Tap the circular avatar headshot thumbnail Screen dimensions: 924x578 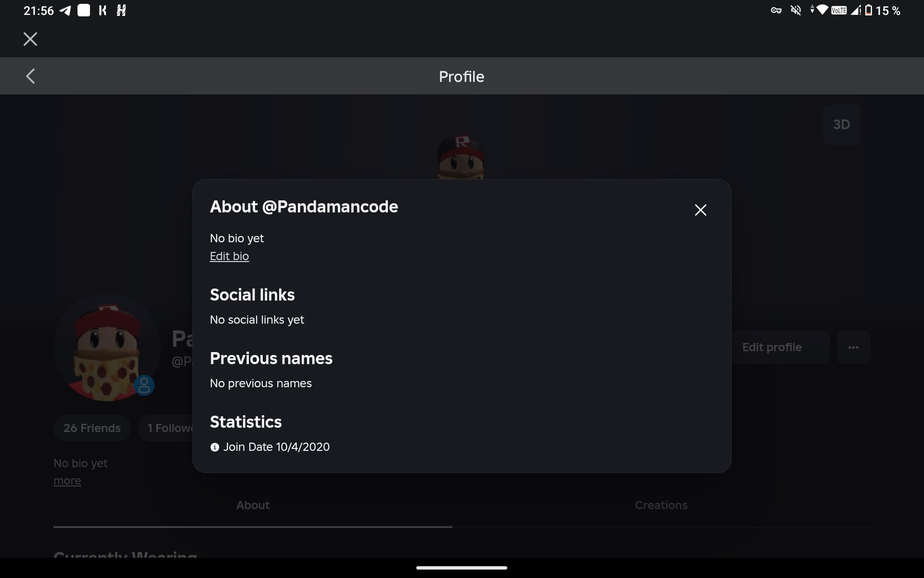(x=107, y=347)
